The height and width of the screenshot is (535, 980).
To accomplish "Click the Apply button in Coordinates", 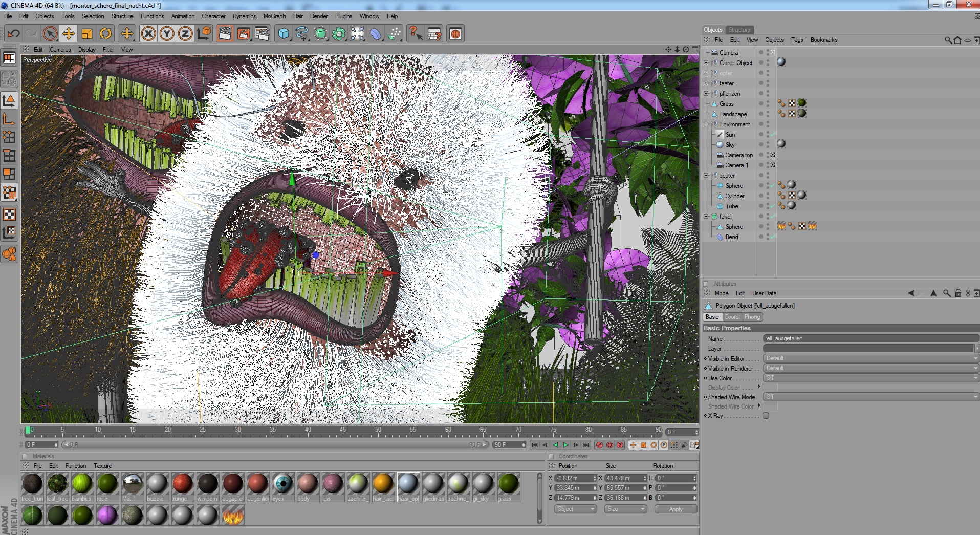I will (x=676, y=509).
